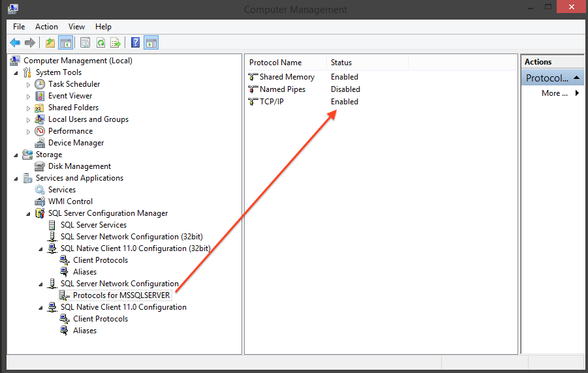This screenshot has height=373, width=588.
Task: Select Aliases under 32bit Native Client
Action: click(85, 272)
